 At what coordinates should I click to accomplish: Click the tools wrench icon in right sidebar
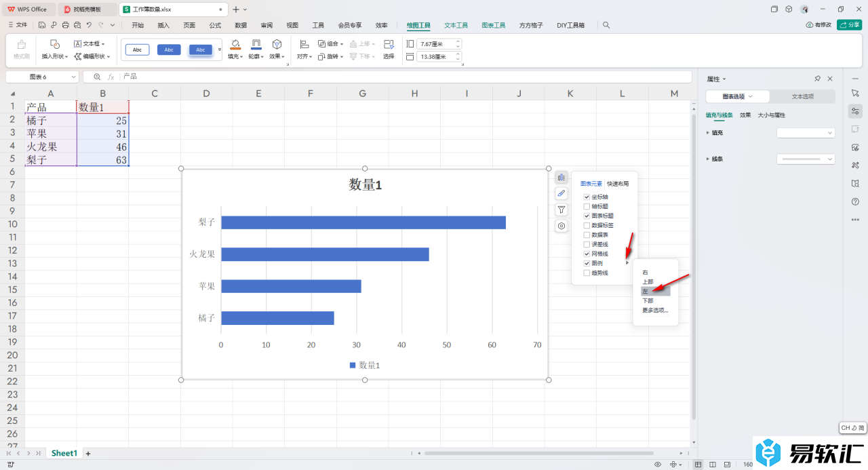[855, 165]
